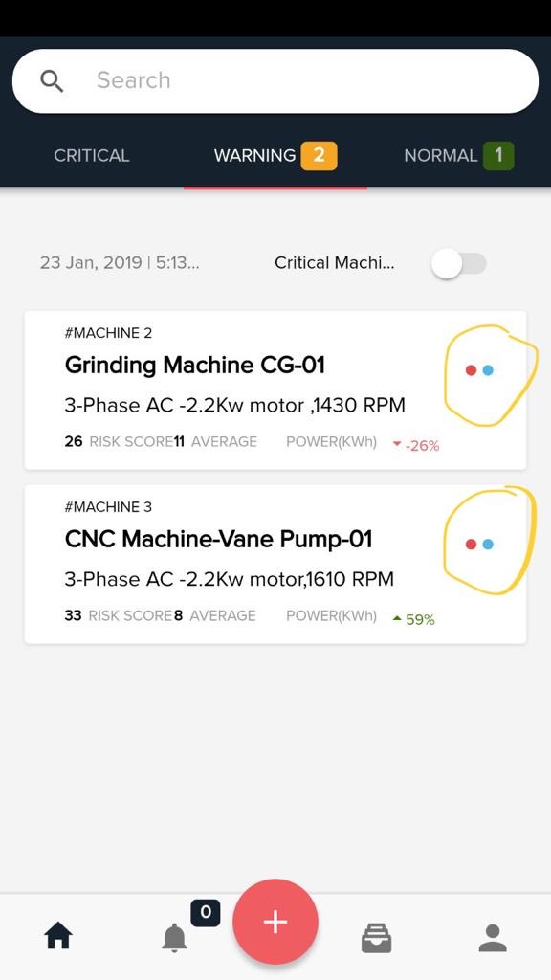
Task: Tap the blue status dot on Grinding Machine CG-01
Action: pyautogui.click(x=489, y=368)
